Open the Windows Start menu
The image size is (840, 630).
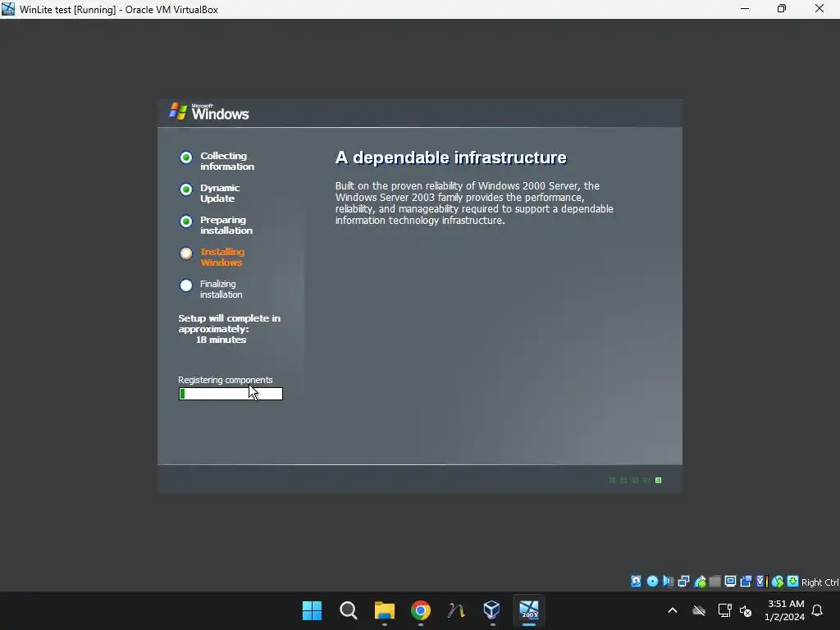tap(312, 610)
